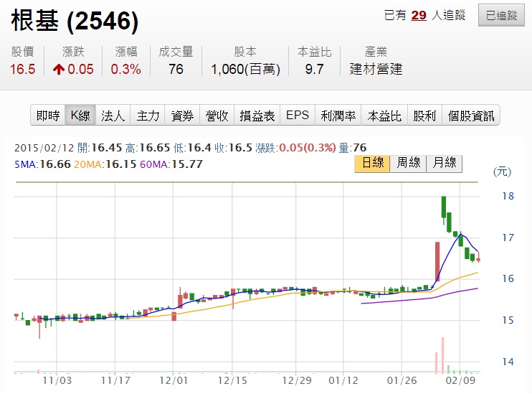Click the 已追蹤 follow button

point(501,15)
